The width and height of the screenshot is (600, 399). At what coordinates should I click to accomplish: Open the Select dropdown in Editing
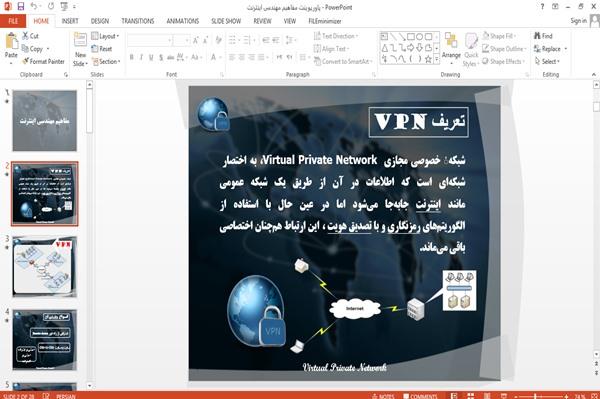pos(548,61)
